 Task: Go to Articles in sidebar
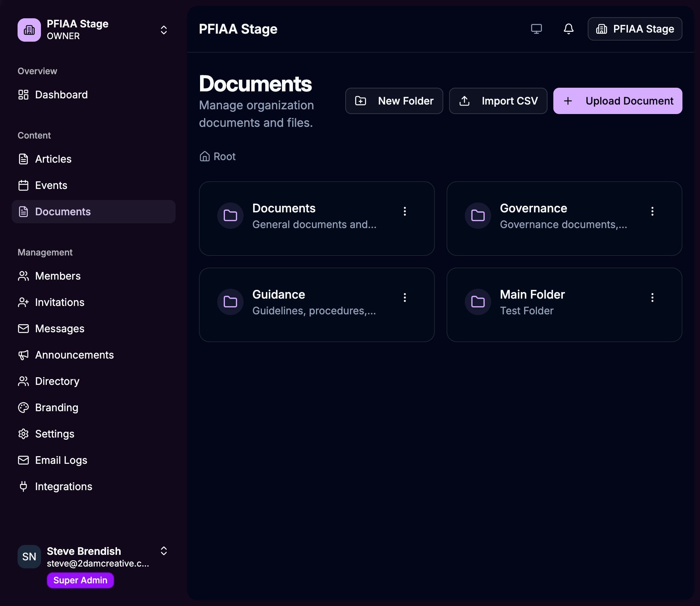pos(94,159)
